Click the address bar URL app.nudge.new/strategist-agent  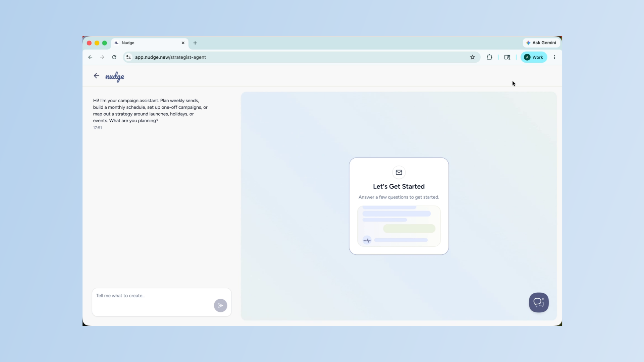pyautogui.click(x=170, y=57)
